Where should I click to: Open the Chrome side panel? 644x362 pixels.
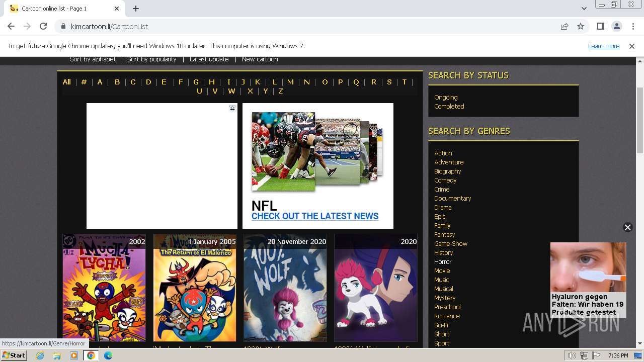pos(600,26)
